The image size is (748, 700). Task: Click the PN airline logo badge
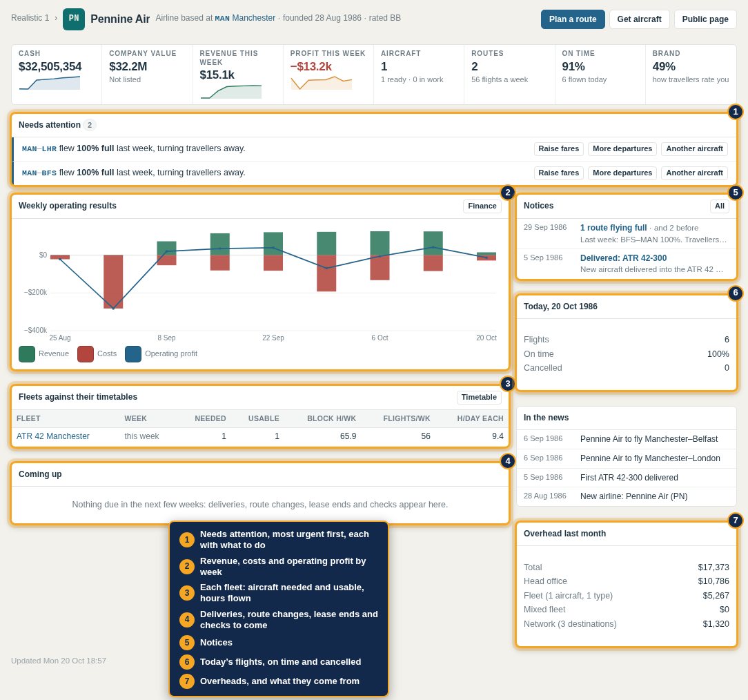click(73, 19)
